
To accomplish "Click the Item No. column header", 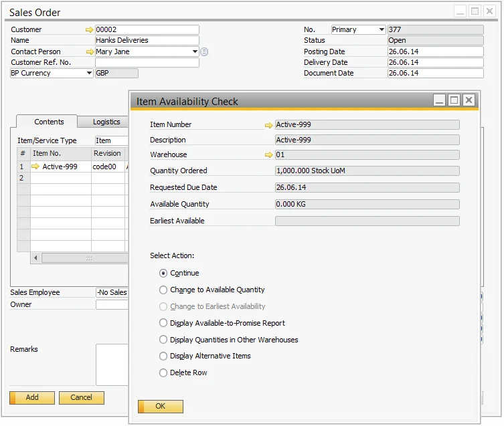I will (x=61, y=154).
